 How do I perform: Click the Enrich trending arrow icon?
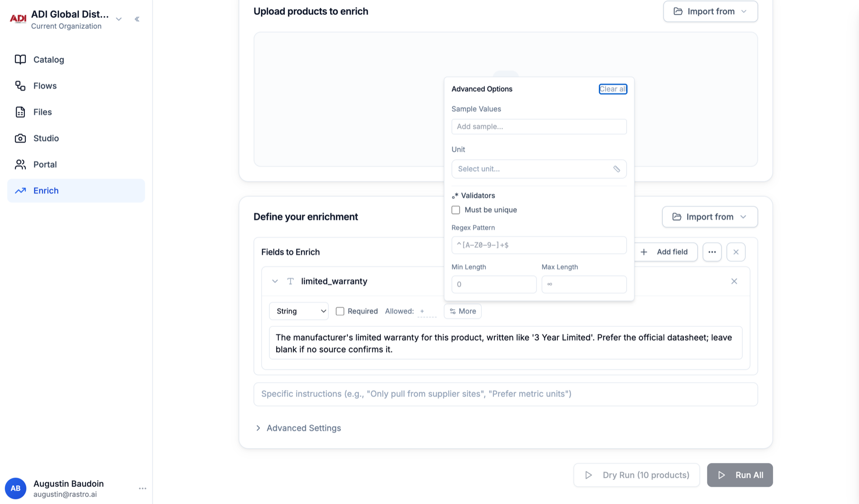(20, 191)
